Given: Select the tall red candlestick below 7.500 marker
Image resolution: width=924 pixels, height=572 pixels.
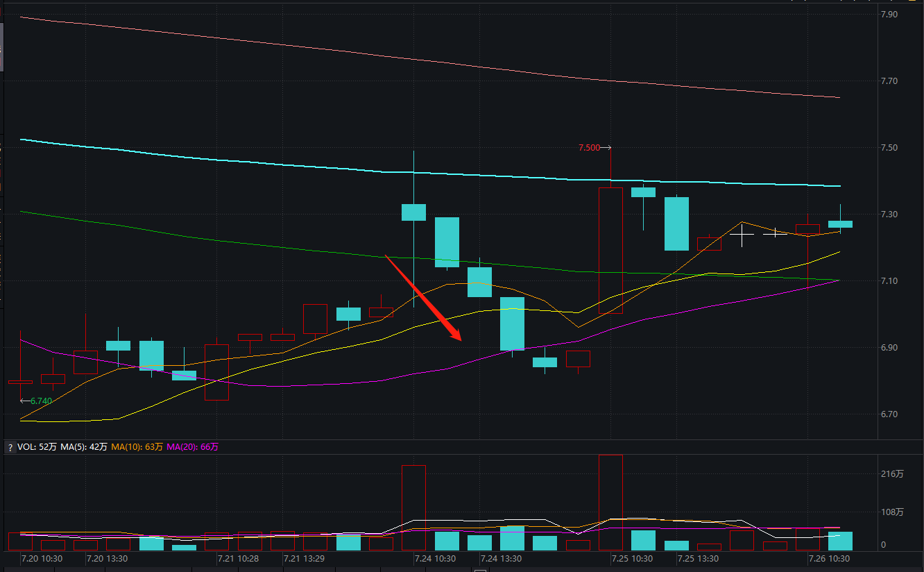Looking at the screenshot, I should point(610,250).
